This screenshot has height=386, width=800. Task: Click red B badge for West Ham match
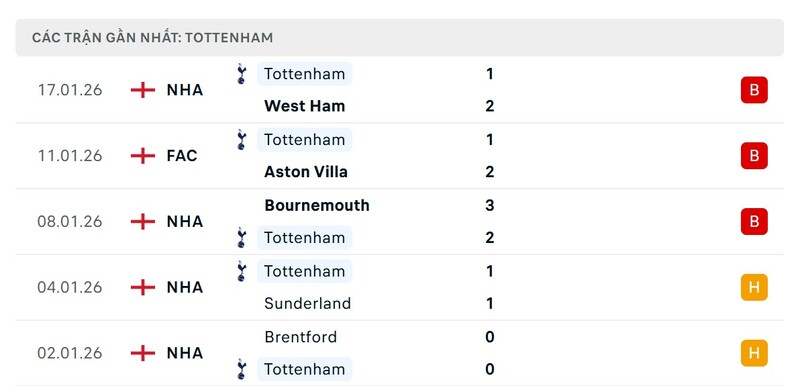(x=754, y=90)
